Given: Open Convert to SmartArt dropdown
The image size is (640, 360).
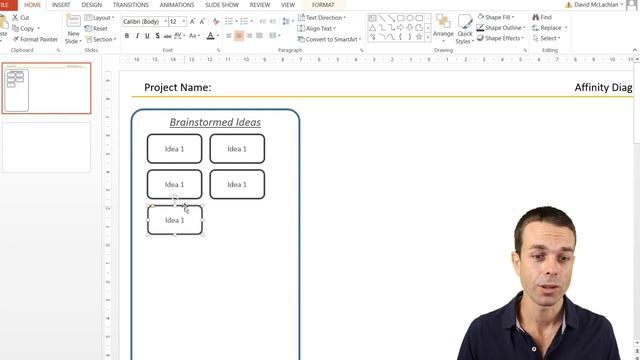Looking at the screenshot, I should click(x=329, y=40).
